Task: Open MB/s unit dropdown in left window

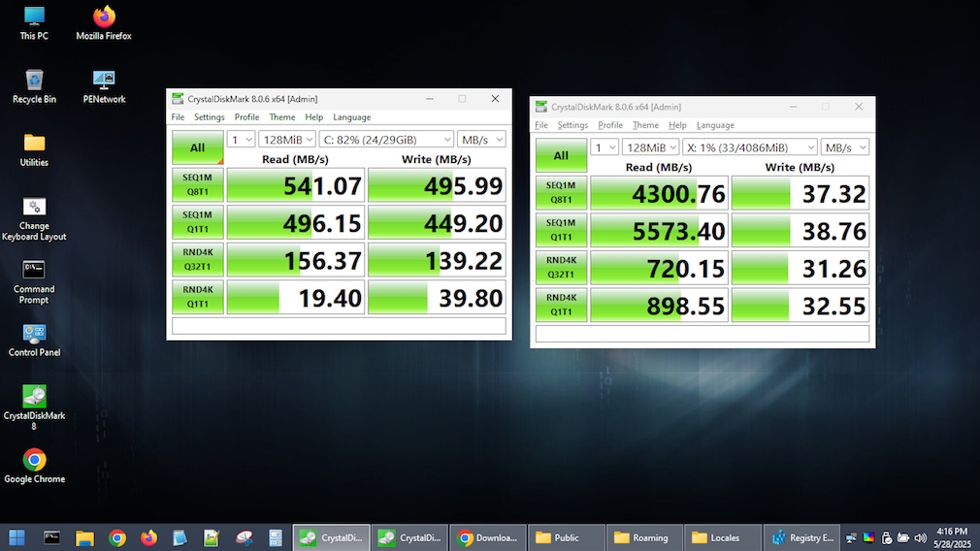Action: coord(481,140)
